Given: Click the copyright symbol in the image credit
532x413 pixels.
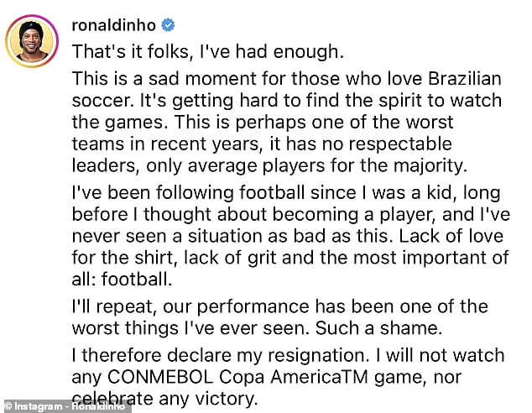Looking at the screenshot, I should coord(9,406).
